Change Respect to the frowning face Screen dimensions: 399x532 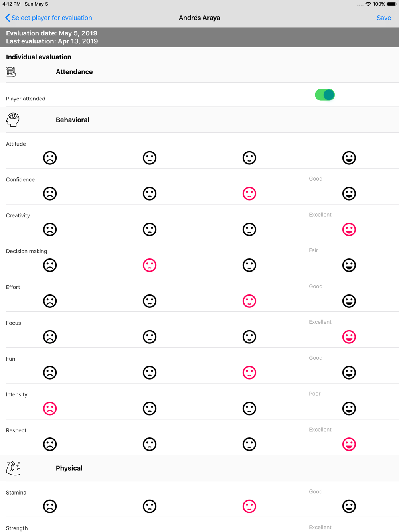50,445
